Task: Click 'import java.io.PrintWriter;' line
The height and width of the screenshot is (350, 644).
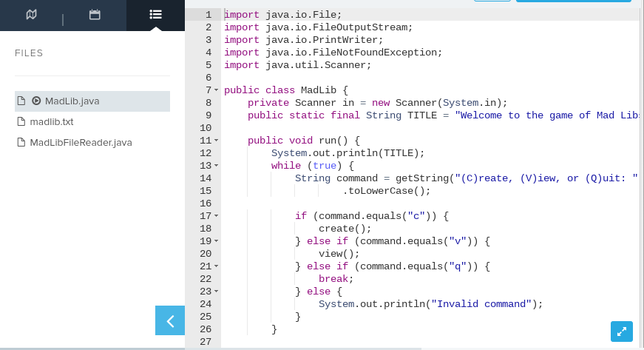Action: tap(304, 40)
